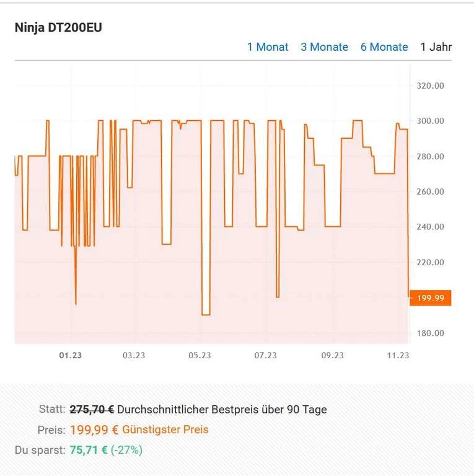Click the 260.00 y-axis label

point(430,192)
